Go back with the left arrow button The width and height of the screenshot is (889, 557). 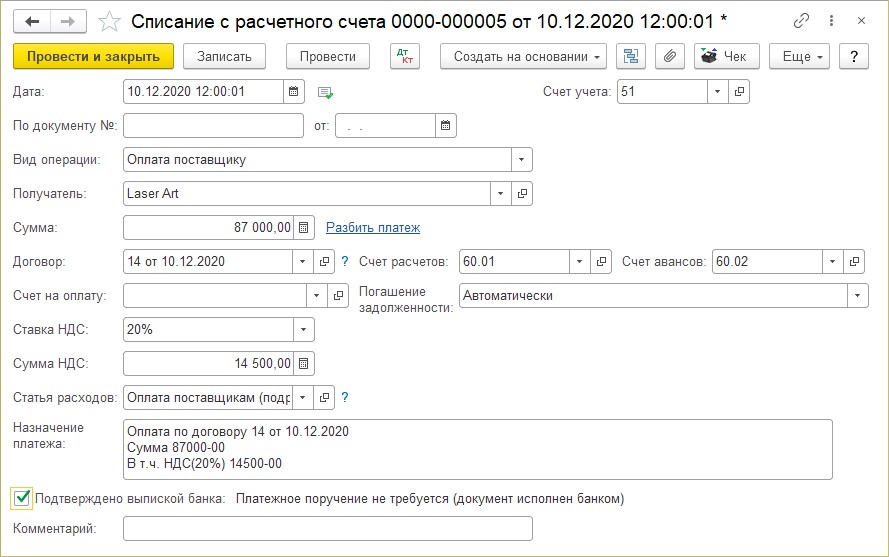point(32,22)
